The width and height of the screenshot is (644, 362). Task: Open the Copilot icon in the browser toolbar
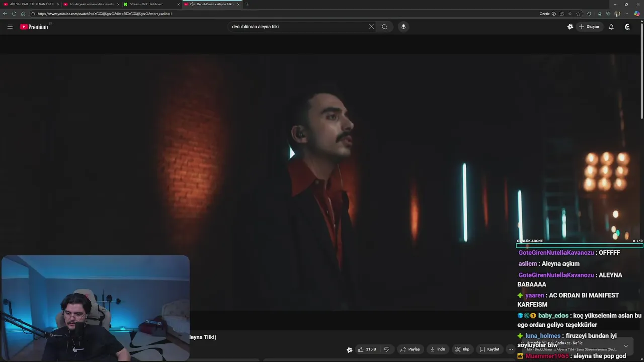coord(637,14)
